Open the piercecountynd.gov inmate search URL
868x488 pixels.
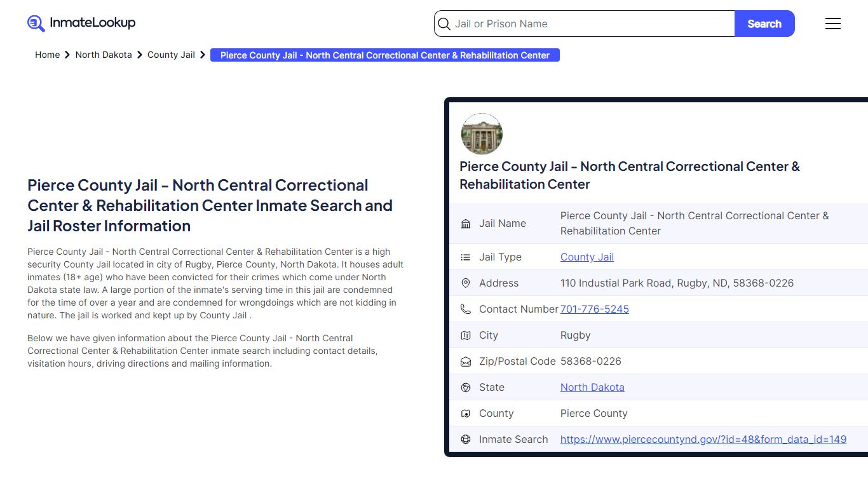703,440
